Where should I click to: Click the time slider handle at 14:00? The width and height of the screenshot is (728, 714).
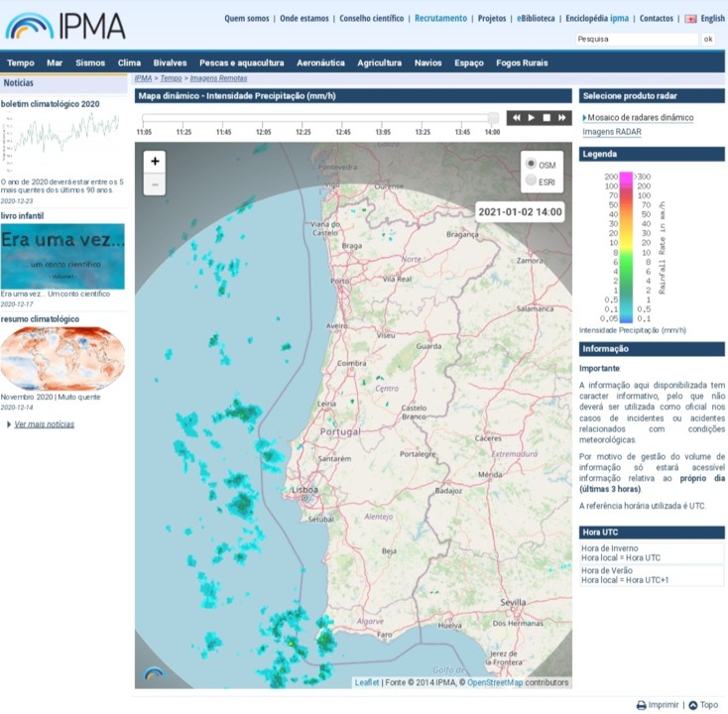493,118
